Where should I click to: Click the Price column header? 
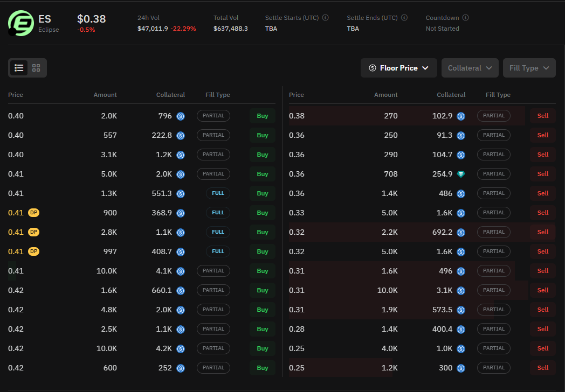pyautogui.click(x=16, y=95)
